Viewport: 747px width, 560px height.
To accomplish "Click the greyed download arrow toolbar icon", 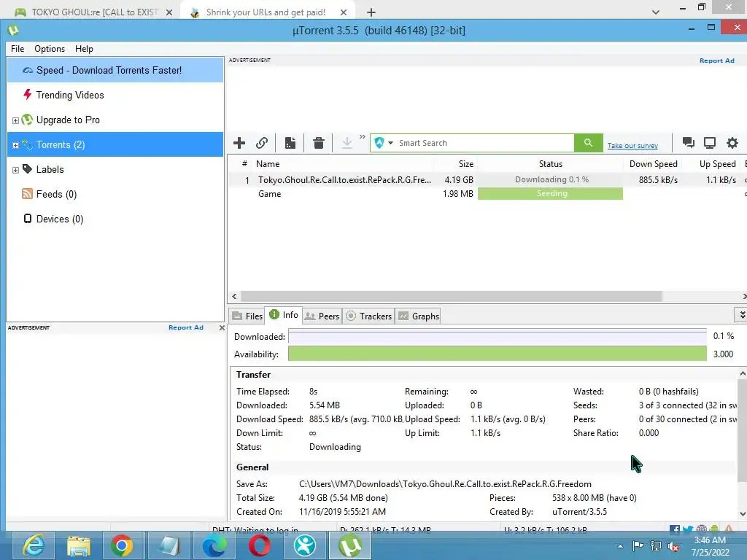I will pyautogui.click(x=347, y=143).
